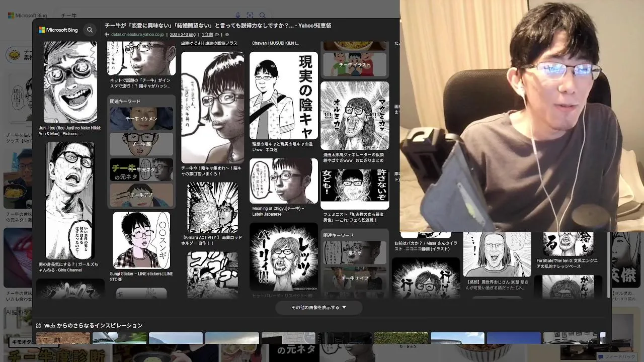
Task: Select the チー牛デブ related keyword tile
Action: (x=141, y=195)
